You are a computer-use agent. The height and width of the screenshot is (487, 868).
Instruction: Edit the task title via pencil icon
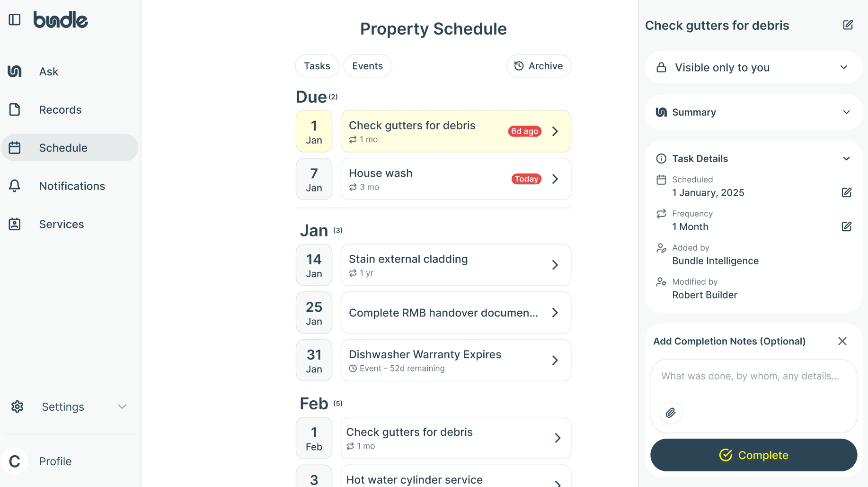pos(848,25)
